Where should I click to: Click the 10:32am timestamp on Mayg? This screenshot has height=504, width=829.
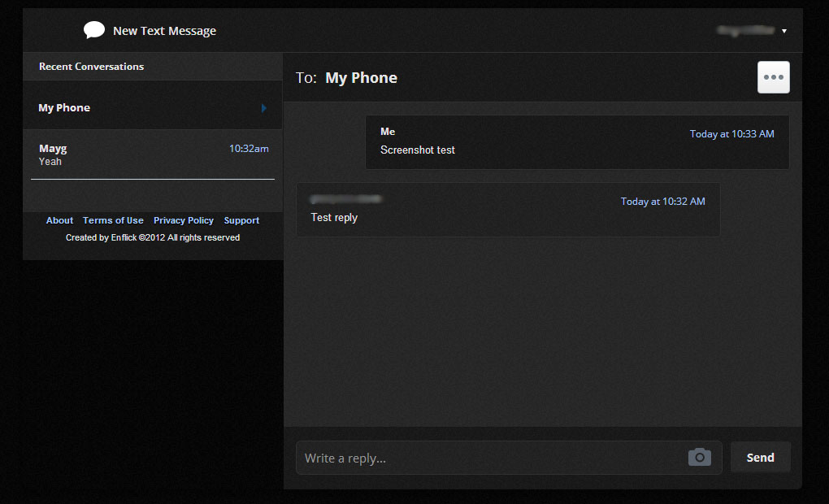(x=249, y=149)
